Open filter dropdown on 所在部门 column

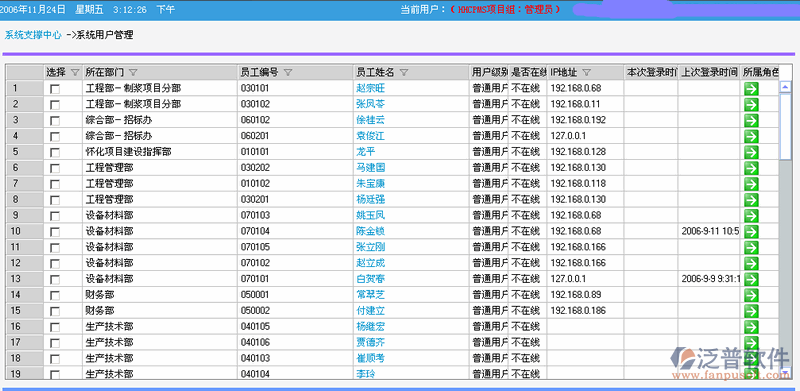(133, 72)
